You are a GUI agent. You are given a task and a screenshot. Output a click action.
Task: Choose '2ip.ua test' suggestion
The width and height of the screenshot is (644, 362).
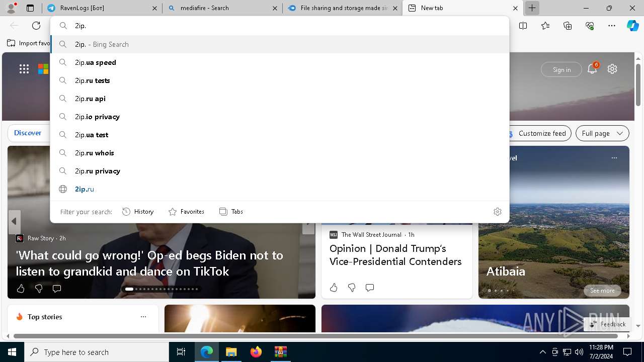click(x=280, y=135)
